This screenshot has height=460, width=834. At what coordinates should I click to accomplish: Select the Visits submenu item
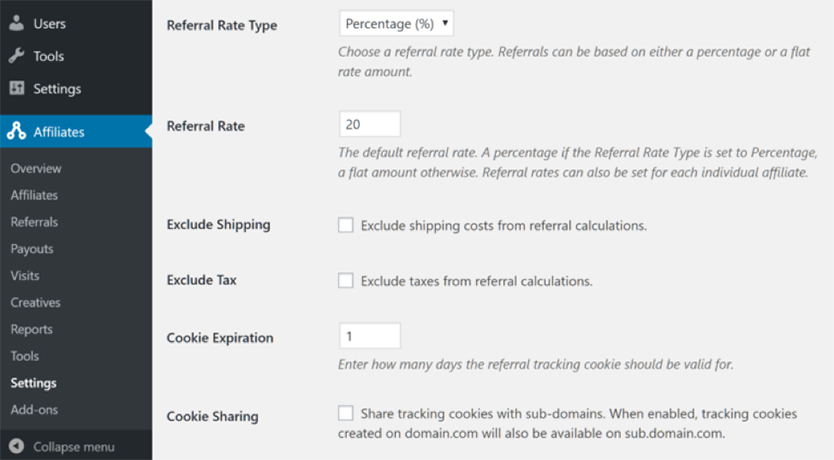point(26,276)
